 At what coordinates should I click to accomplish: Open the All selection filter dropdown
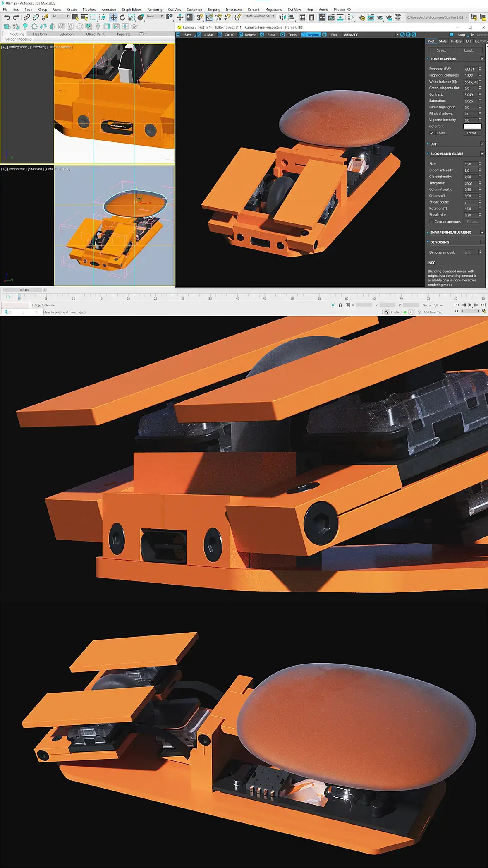tap(60, 16)
